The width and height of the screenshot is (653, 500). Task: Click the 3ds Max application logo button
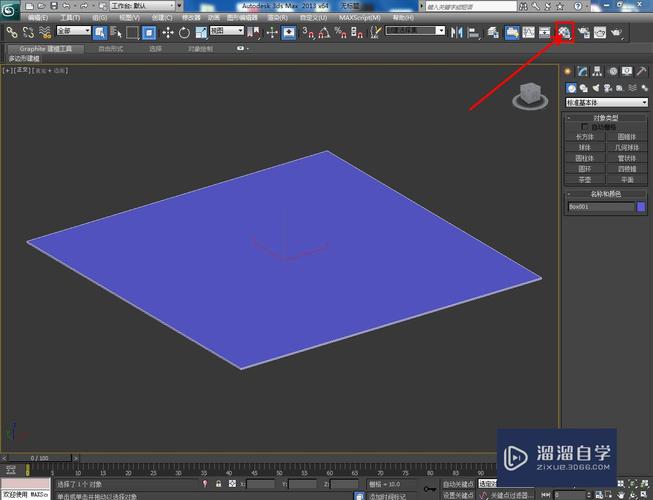[x=9, y=10]
